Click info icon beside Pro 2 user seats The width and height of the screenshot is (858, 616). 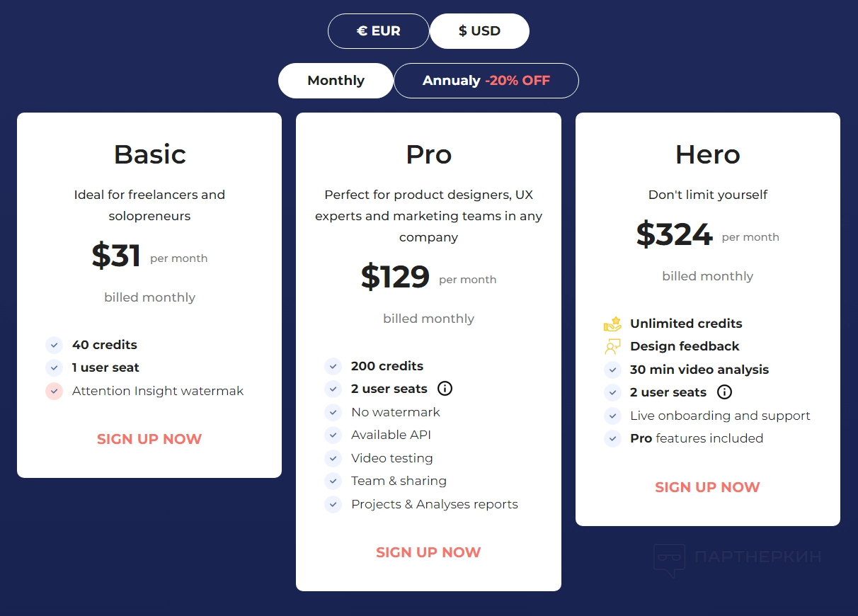[x=445, y=389]
